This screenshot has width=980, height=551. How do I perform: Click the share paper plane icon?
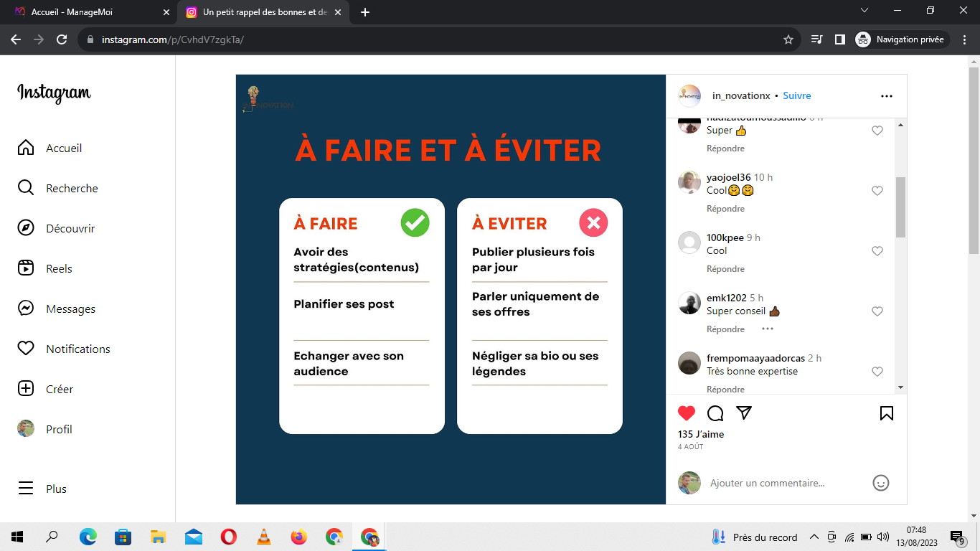point(744,413)
